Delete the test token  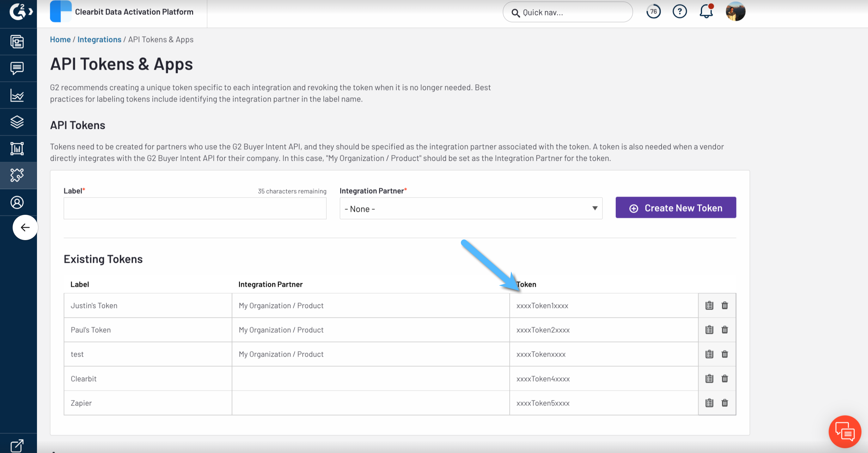(x=724, y=354)
